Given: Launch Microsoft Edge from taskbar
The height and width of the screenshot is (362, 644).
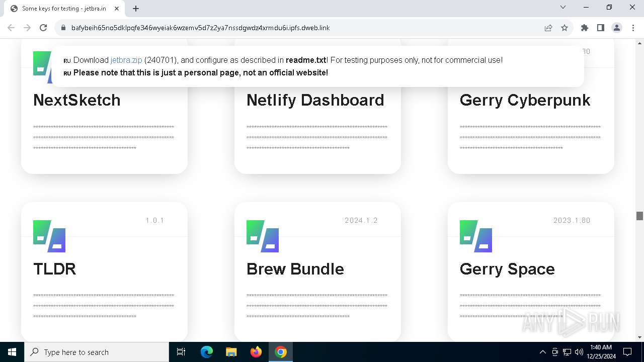Looking at the screenshot, I should (x=207, y=352).
